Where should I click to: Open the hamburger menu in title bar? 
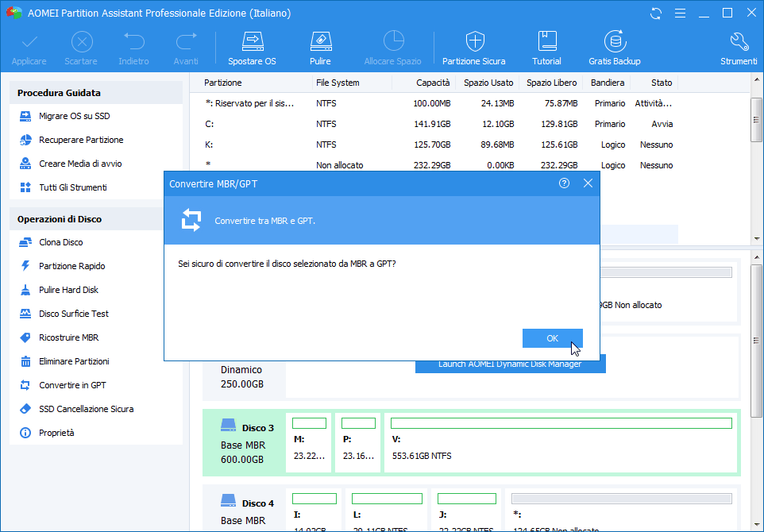click(680, 13)
